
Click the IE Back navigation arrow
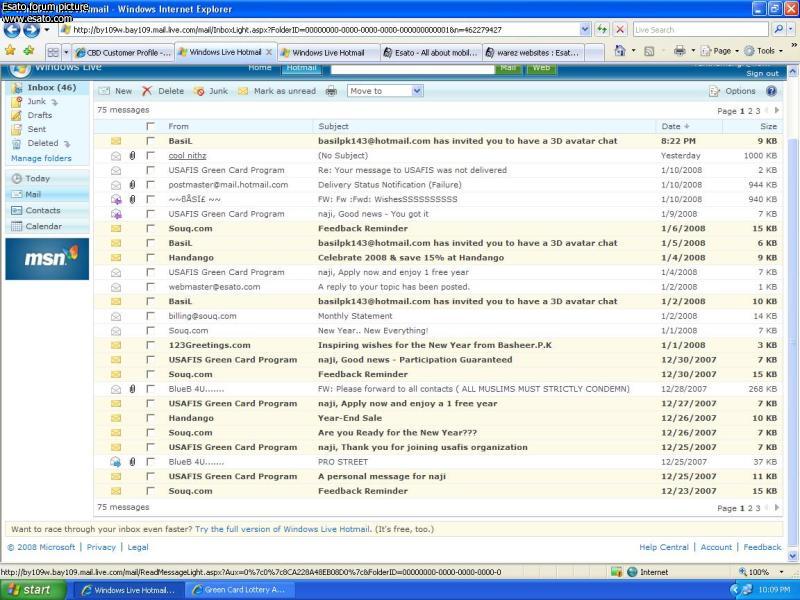[x=12, y=30]
